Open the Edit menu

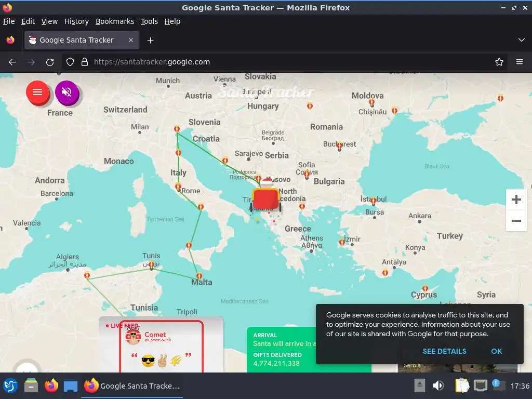[x=28, y=21]
